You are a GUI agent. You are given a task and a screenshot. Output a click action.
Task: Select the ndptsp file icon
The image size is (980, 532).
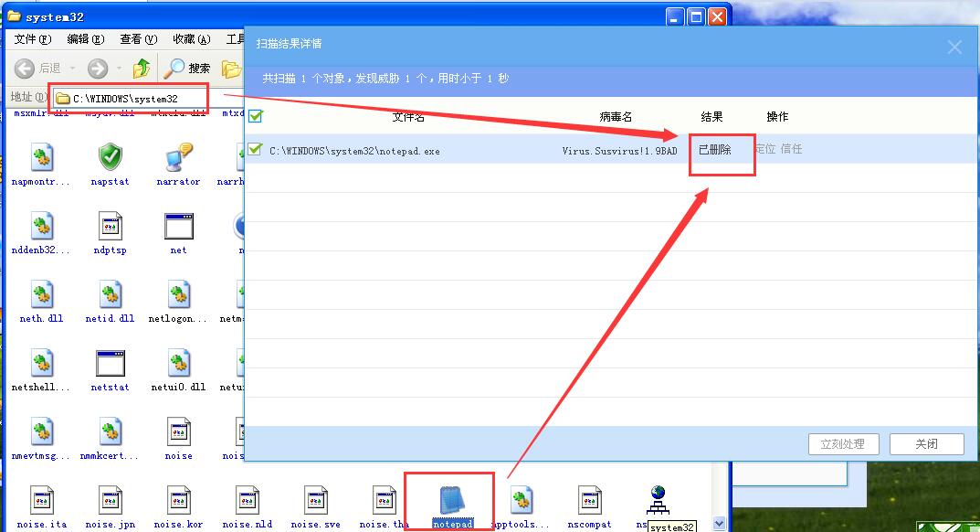click(110, 226)
